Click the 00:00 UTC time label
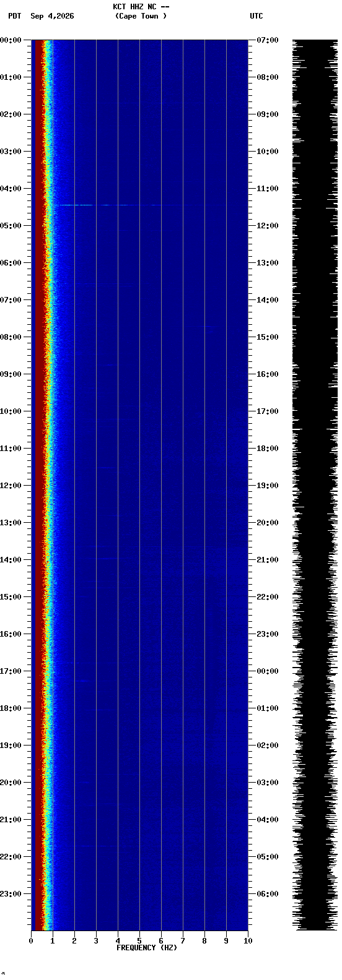 pos(268,671)
